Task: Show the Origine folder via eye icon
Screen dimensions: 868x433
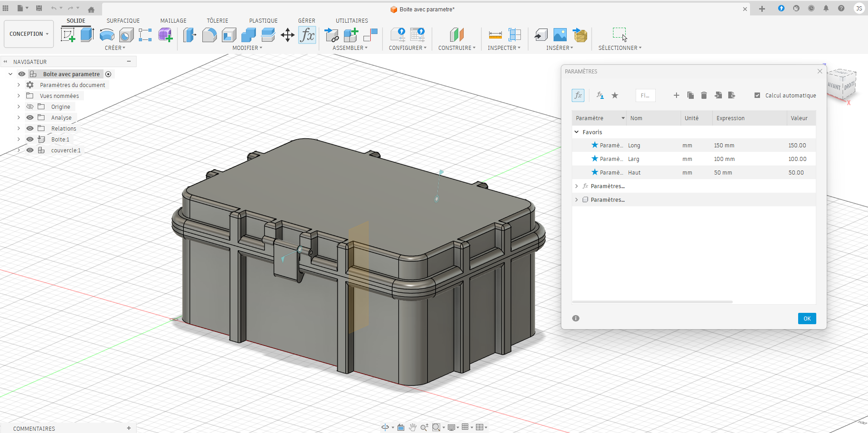Action: pyautogui.click(x=30, y=107)
